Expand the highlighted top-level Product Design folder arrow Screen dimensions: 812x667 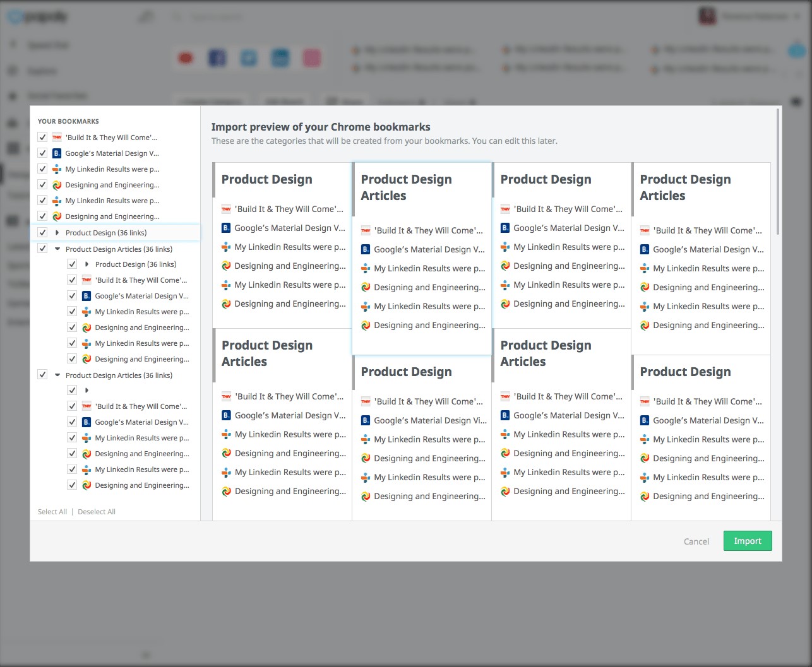57,232
